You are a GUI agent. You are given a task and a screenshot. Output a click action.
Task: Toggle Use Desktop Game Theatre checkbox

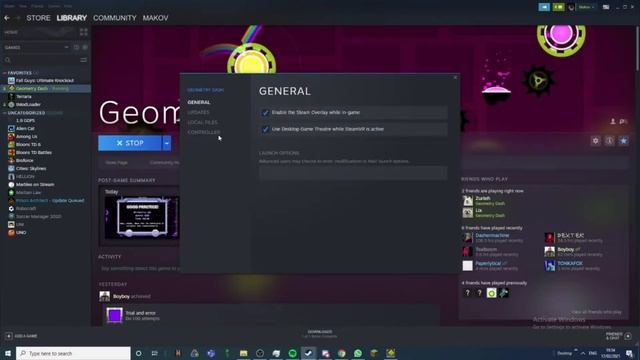click(x=265, y=129)
